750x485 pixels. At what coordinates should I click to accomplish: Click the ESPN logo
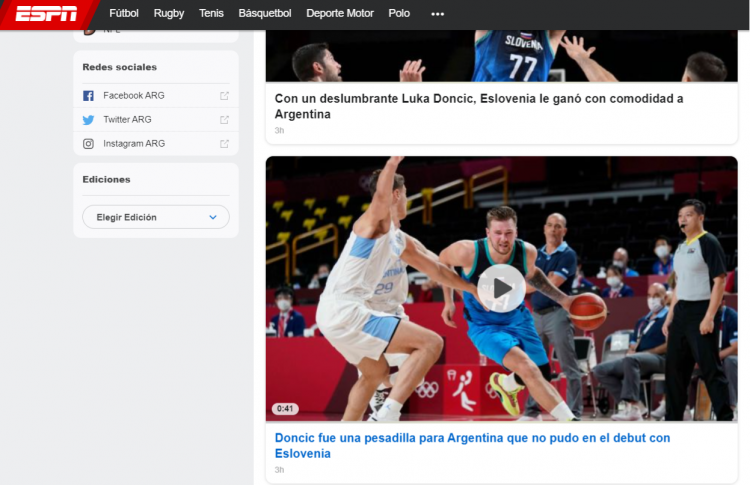point(46,14)
